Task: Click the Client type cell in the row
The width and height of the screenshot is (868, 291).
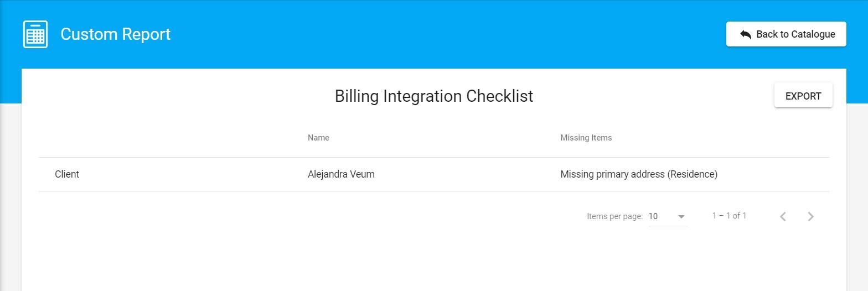Action: 67,174
